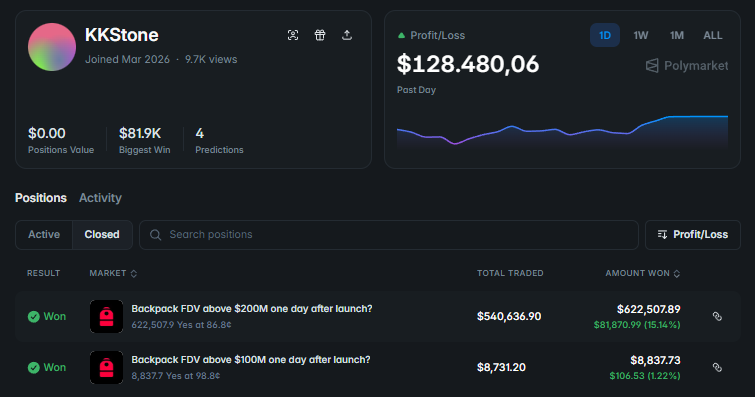
Task: Open Backpack FDV above $100M market link
Action: 251,360
